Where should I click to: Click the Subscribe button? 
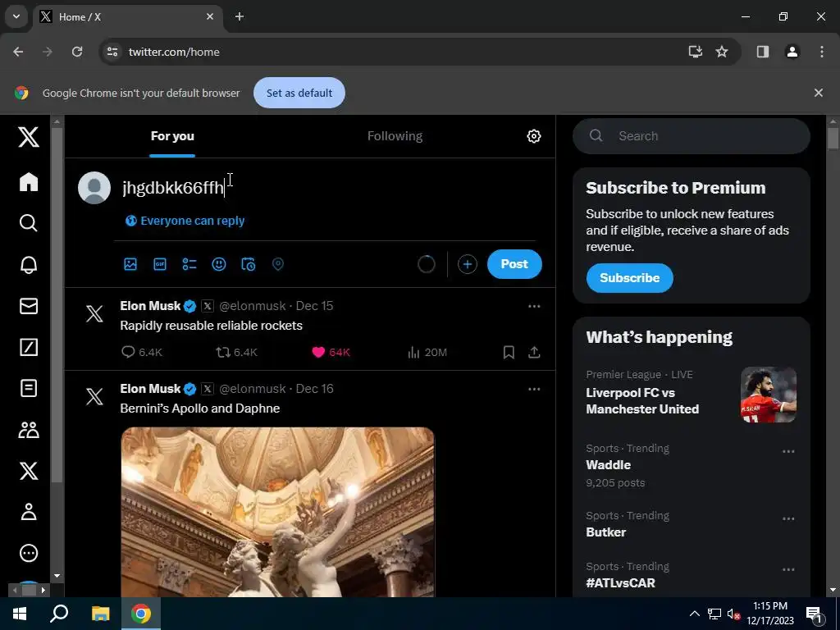tap(629, 278)
